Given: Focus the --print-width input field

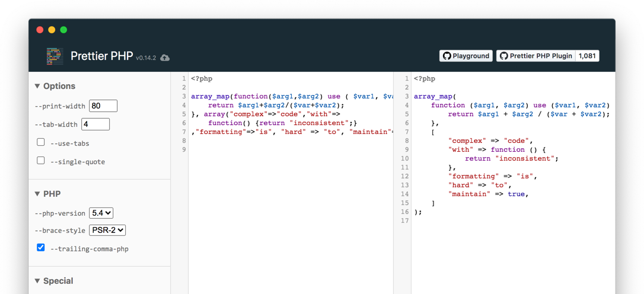Looking at the screenshot, I should pos(103,106).
